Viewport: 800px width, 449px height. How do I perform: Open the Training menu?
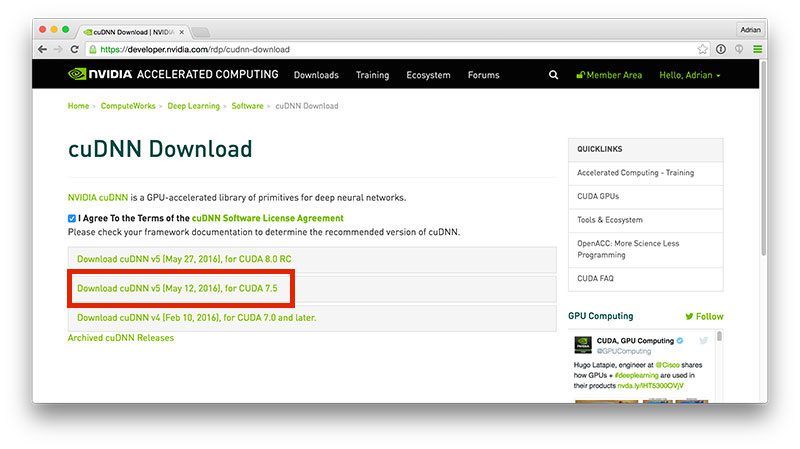[372, 75]
